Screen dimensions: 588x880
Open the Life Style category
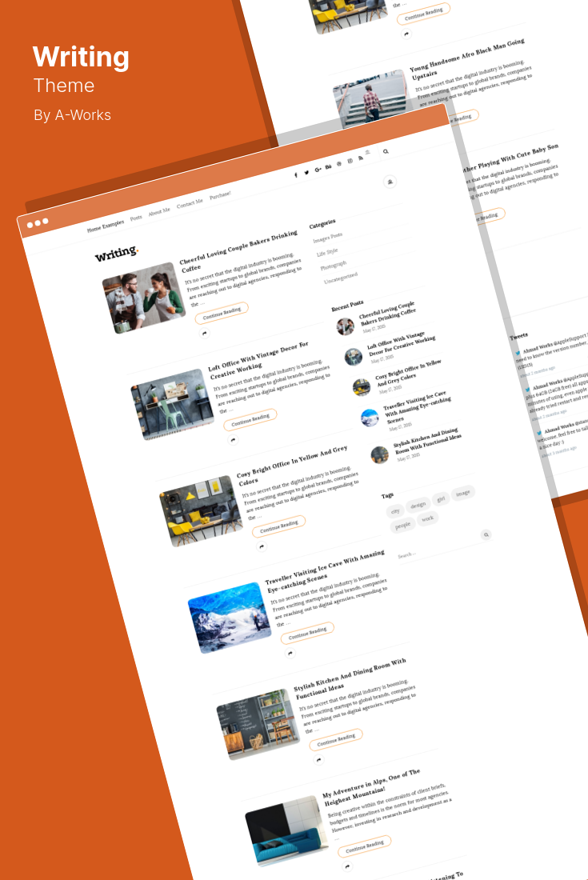click(327, 253)
